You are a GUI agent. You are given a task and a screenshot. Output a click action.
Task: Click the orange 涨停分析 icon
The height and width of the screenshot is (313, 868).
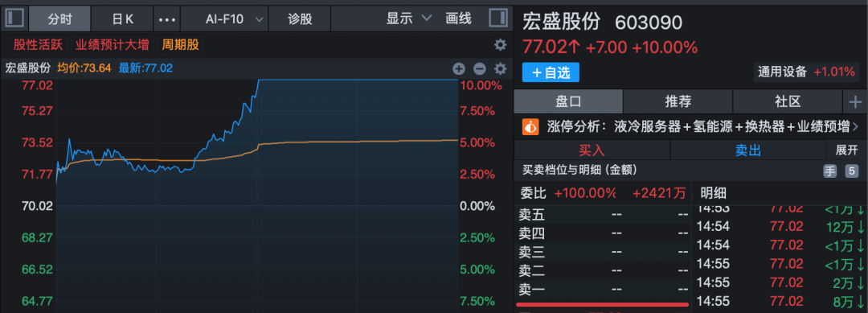(530, 127)
